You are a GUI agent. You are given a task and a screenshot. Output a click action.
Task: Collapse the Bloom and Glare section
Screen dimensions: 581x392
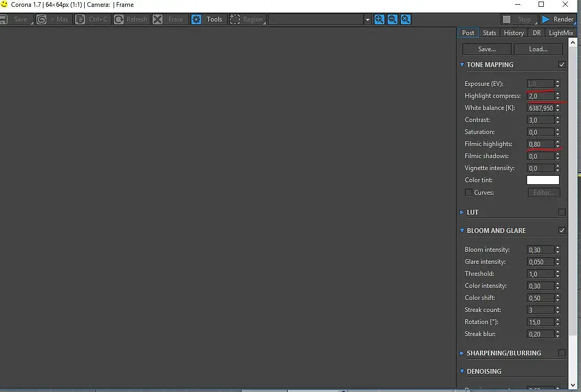click(462, 230)
